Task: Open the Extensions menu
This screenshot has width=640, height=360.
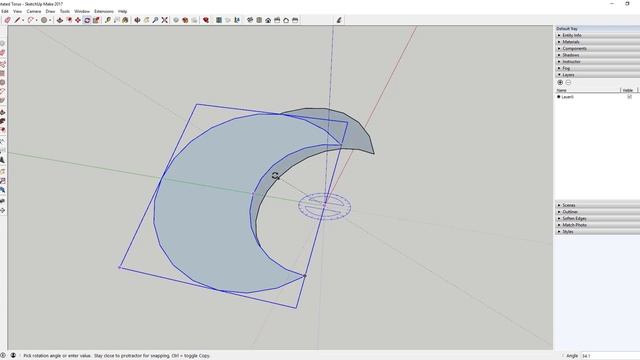Action: pyautogui.click(x=104, y=11)
